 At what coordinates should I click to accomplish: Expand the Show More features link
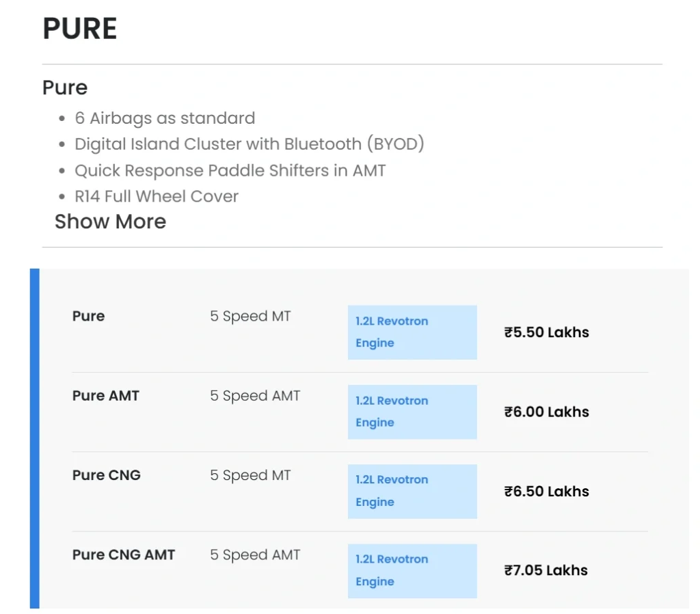110,222
